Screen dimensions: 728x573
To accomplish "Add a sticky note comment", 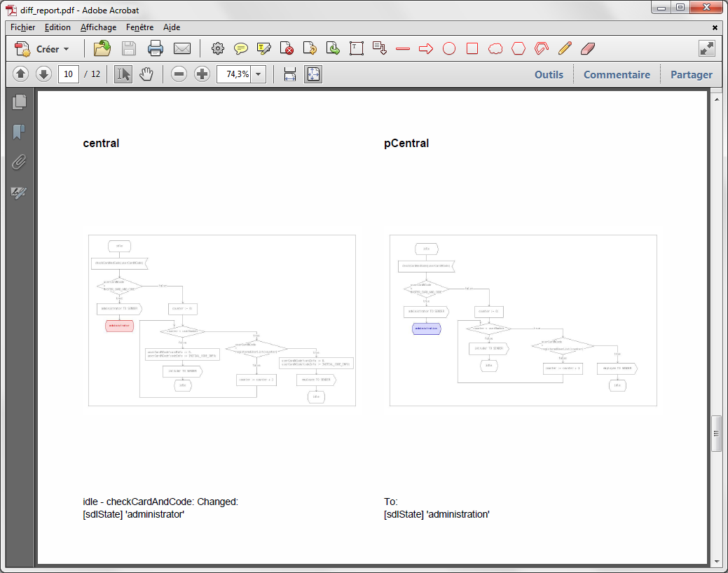I will point(241,49).
